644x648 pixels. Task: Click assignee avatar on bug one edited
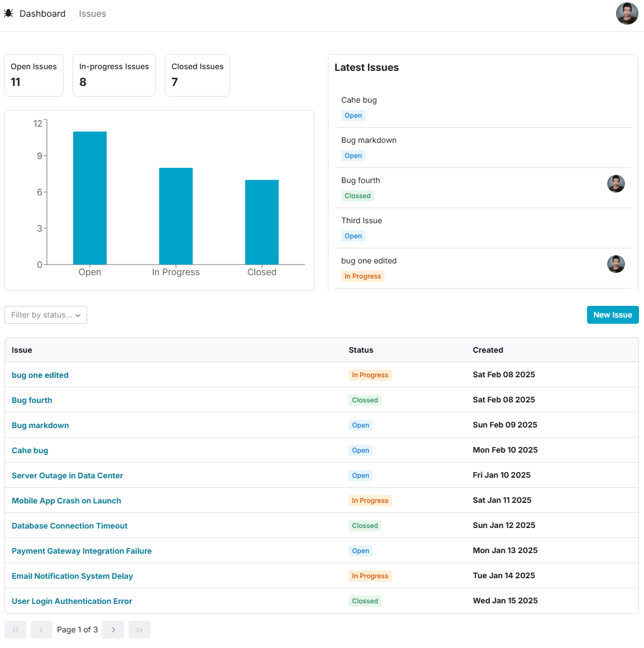[x=616, y=264]
